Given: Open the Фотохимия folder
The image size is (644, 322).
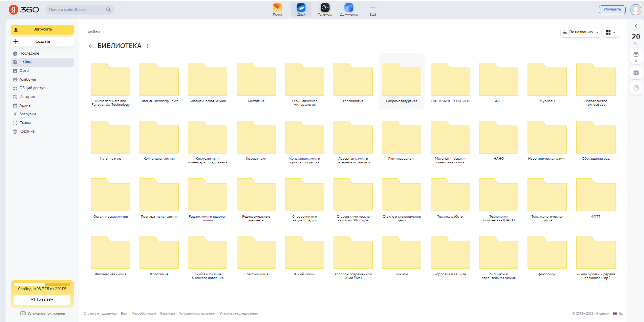Looking at the screenshot, I should [159, 256].
